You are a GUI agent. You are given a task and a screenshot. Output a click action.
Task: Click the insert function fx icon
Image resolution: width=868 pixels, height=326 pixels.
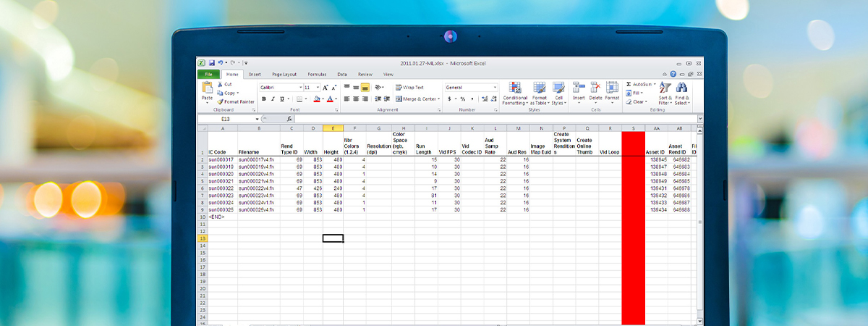click(289, 119)
